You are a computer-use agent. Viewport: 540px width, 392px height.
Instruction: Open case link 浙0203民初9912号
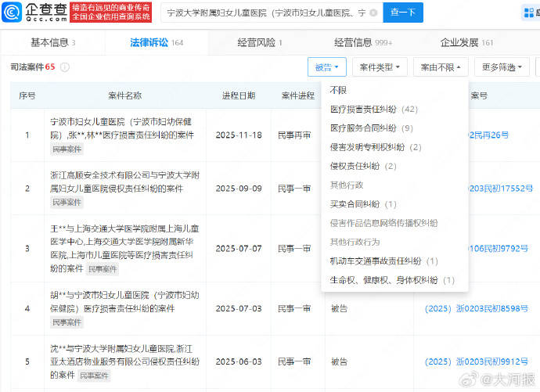[x=477, y=361]
